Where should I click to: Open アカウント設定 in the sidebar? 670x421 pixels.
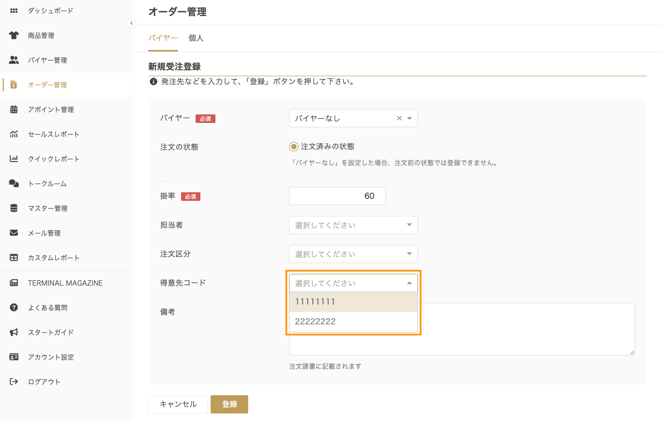click(x=51, y=357)
